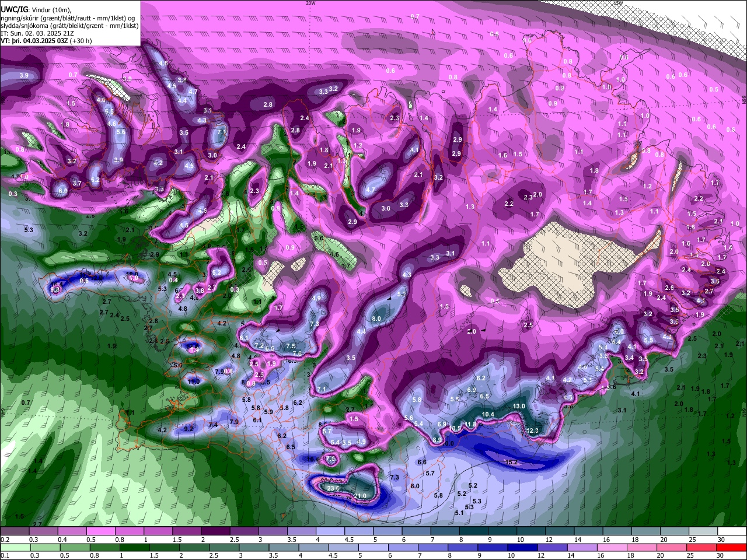Click the 23.6 precipitation value on the map

tap(333, 488)
